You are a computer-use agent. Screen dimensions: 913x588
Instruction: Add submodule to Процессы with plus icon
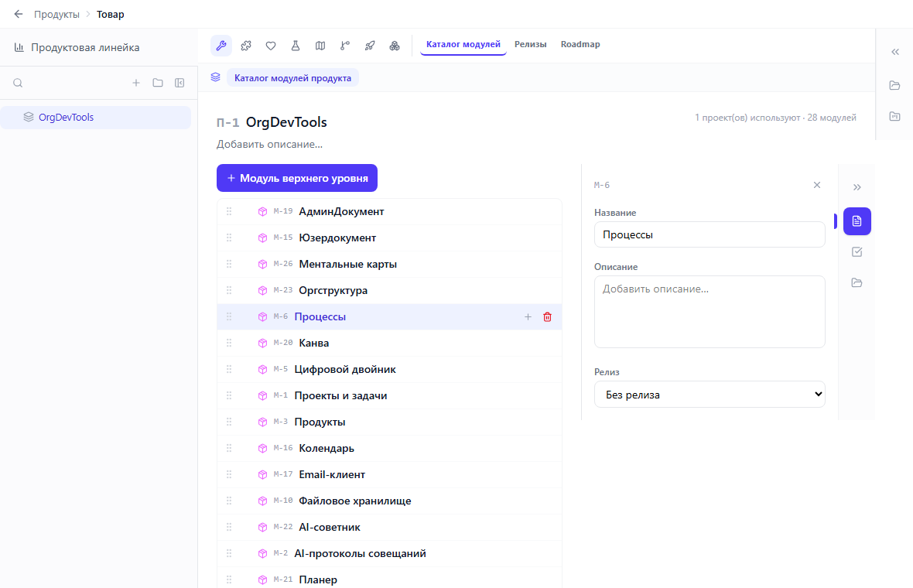coord(528,316)
